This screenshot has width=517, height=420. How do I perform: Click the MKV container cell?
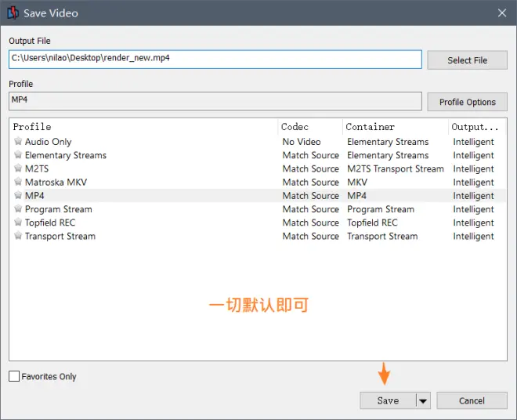pyautogui.click(x=357, y=182)
